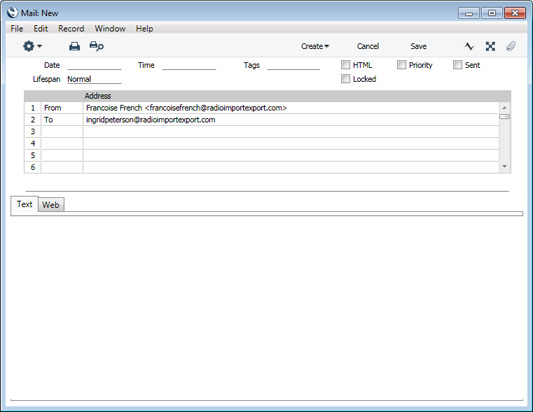Tick the Priority checkbox
This screenshot has height=412, width=533.
(401, 65)
